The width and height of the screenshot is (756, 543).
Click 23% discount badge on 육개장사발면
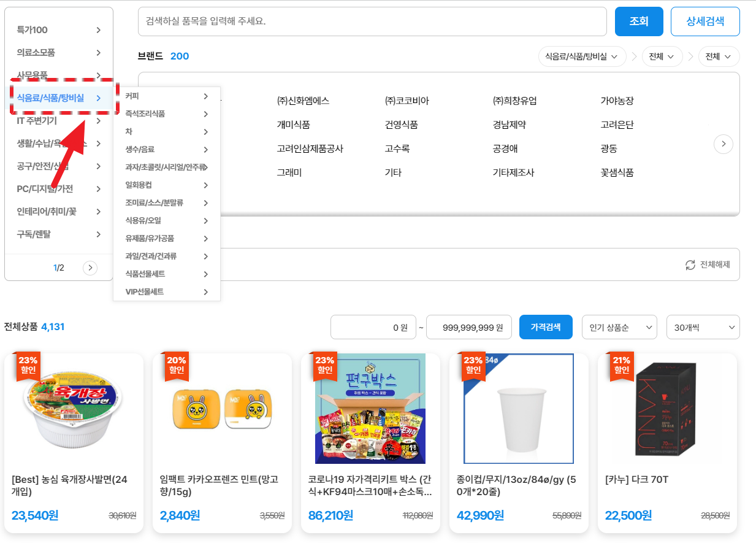[x=28, y=365]
